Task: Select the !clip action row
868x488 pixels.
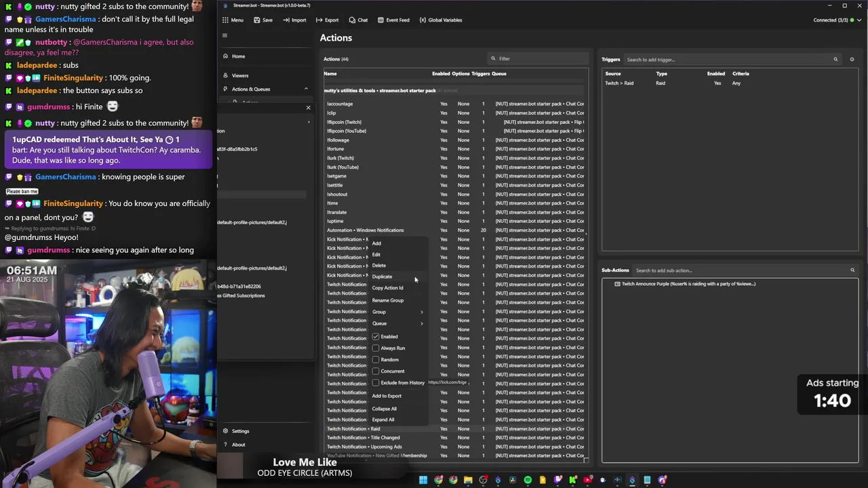Action: pos(454,113)
